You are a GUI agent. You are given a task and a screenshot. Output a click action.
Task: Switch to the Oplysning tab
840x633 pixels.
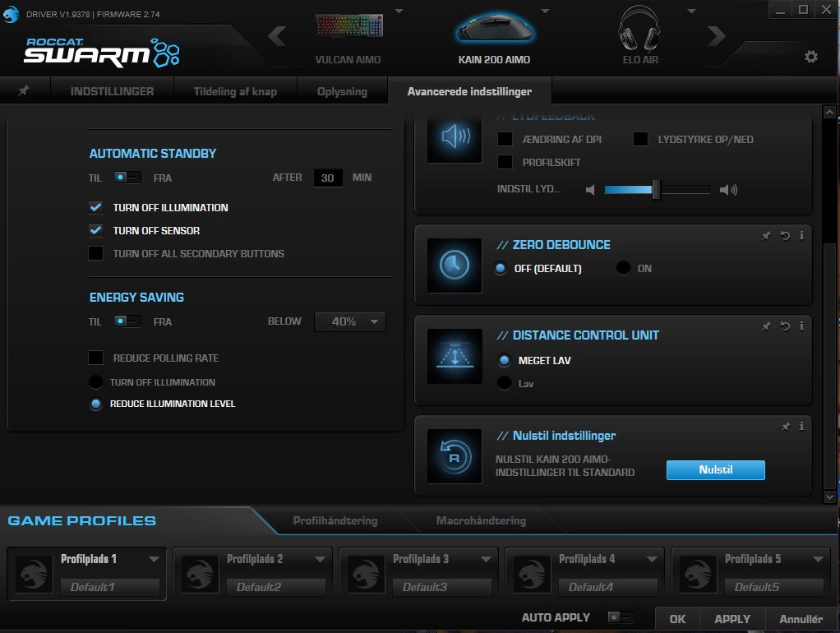point(342,91)
